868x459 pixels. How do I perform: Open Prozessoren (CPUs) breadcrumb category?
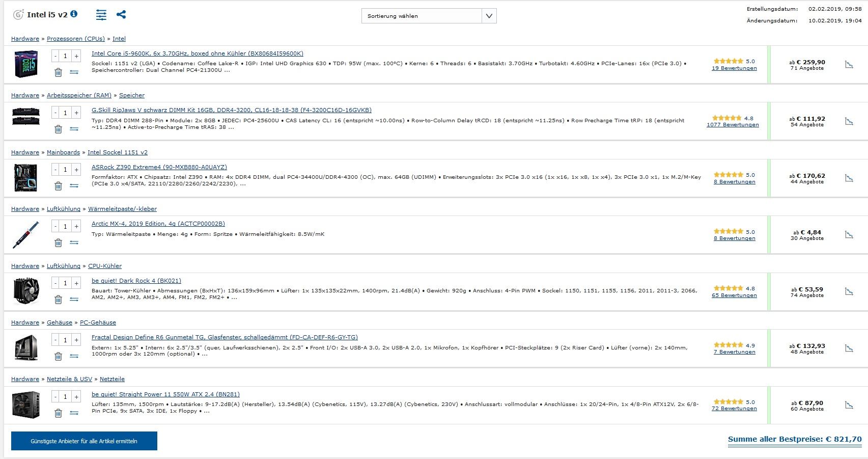[76, 39]
